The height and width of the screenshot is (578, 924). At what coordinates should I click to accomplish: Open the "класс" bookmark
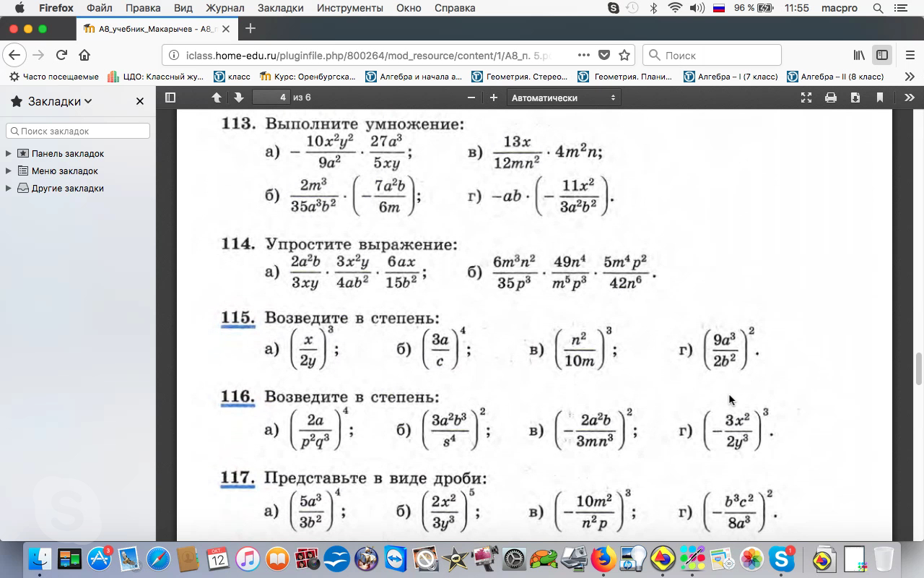coord(232,77)
